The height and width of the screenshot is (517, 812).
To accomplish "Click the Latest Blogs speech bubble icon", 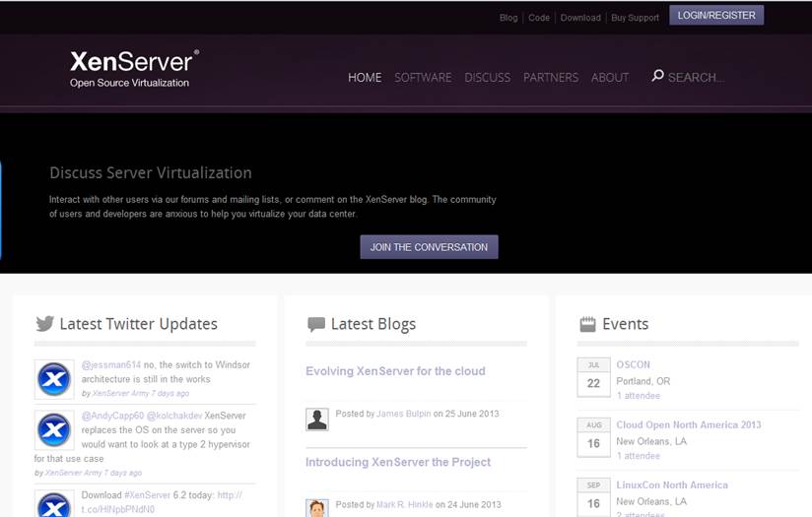I will click(x=315, y=324).
